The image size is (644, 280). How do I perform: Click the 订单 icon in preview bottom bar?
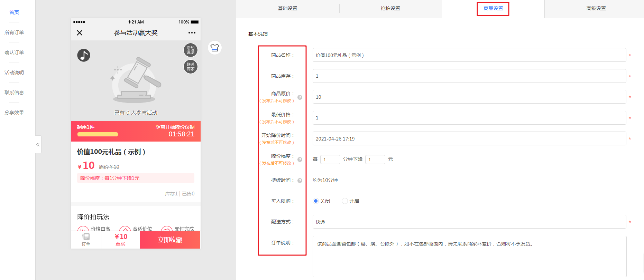click(86, 240)
